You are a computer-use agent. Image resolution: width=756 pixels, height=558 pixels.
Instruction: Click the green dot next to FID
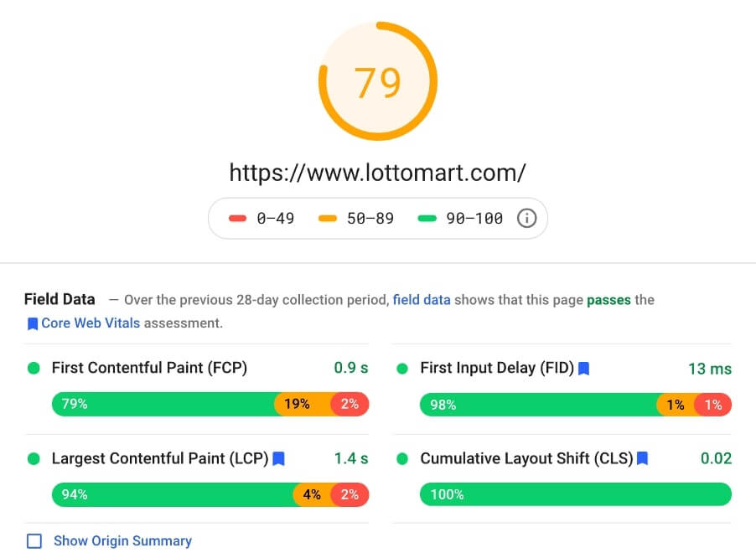point(402,369)
